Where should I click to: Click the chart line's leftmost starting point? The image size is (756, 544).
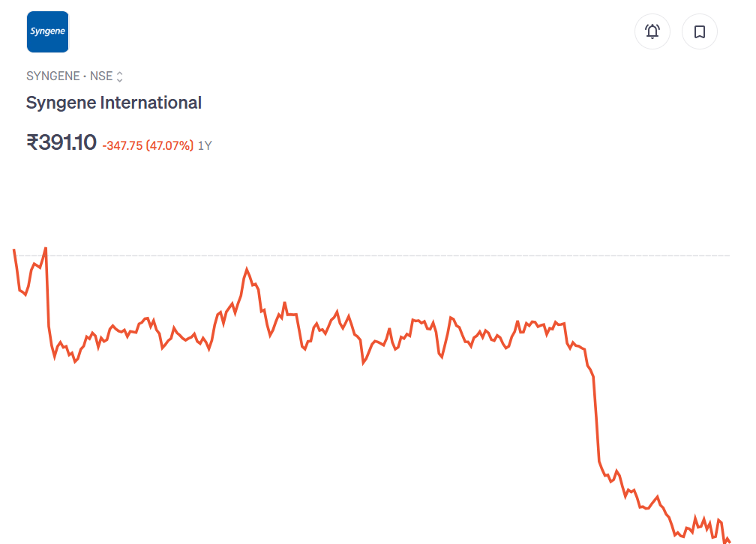(14, 249)
